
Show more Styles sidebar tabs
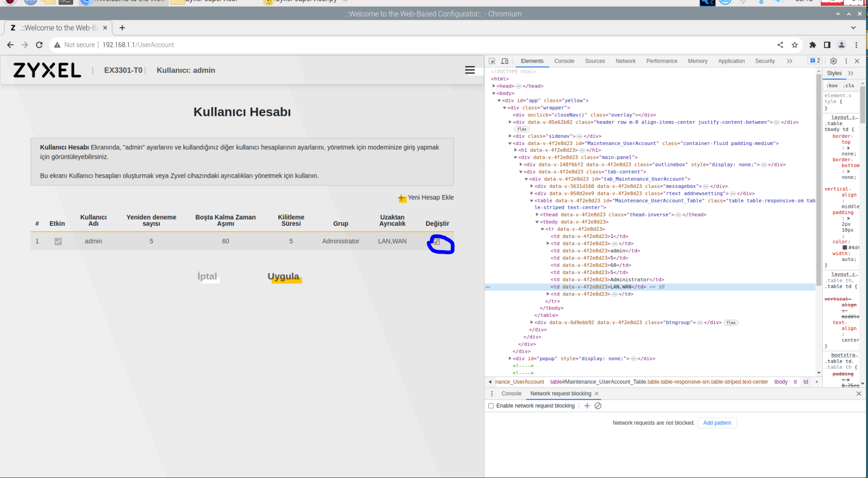point(851,74)
